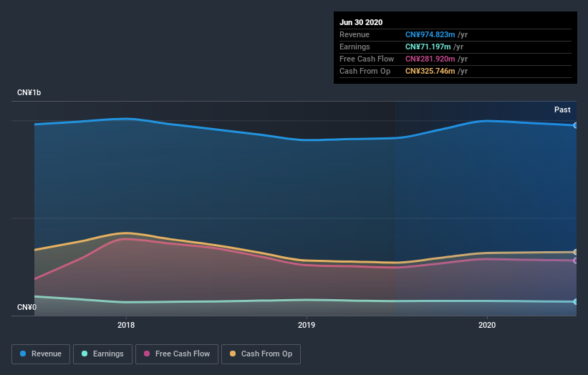
Task: Click the CN¥325.746m cash from op value
Action: tap(430, 71)
